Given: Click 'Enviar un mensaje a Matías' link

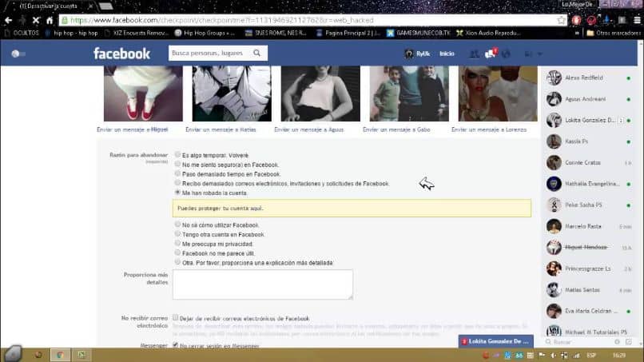Looking at the screenshot, I should (221, 129).
